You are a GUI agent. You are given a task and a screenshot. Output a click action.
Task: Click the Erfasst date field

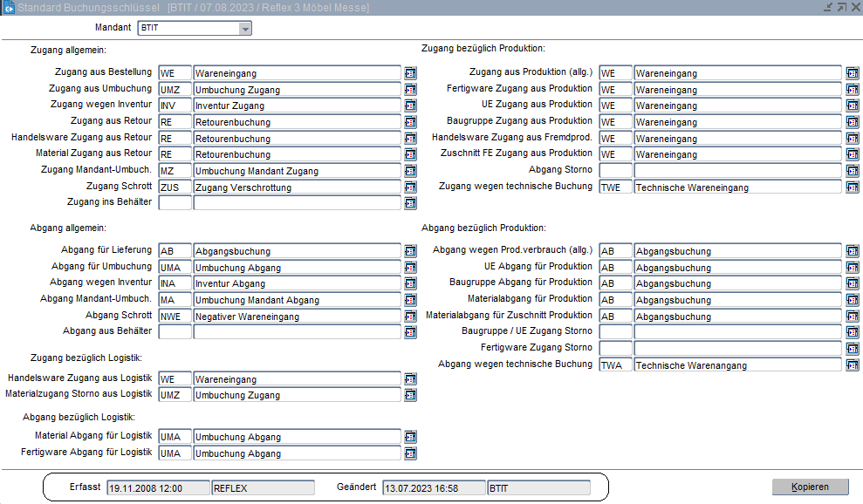point(157,488)
